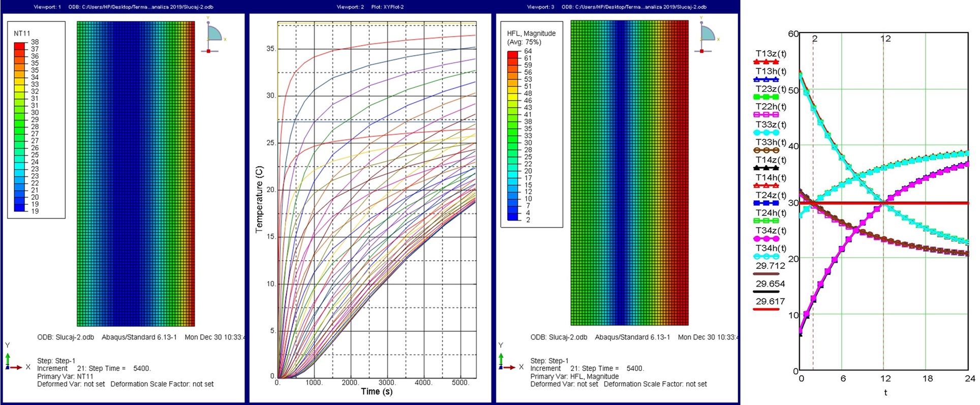This screenshot has width=980, height=405.
Task: Click the Temperature (C) axis label
Action: [x=259, y=199]
